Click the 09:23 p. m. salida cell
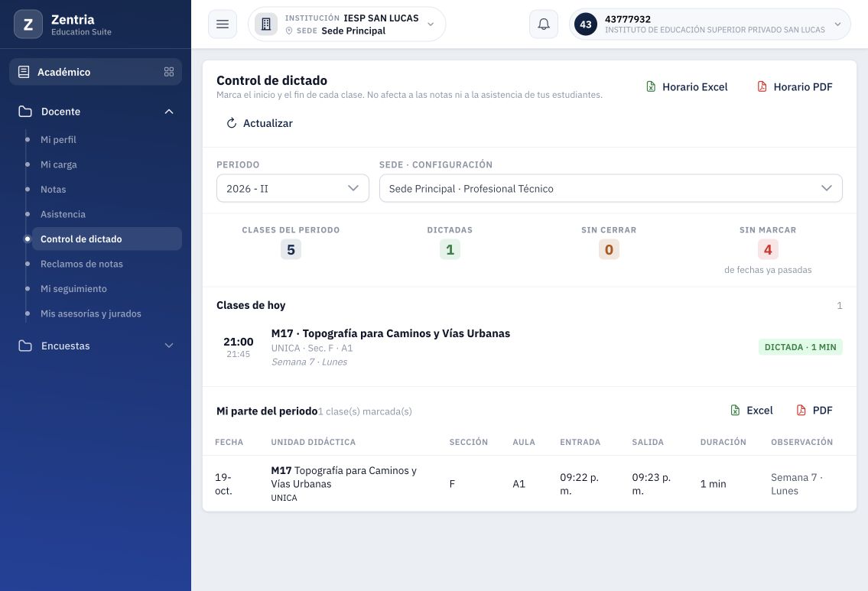 tap(652, 484)
